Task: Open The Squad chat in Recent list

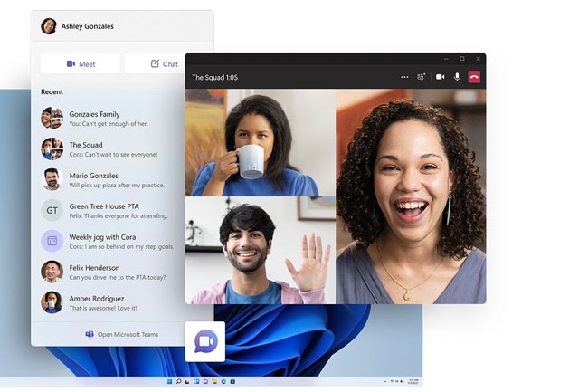Action: point(109,148)
